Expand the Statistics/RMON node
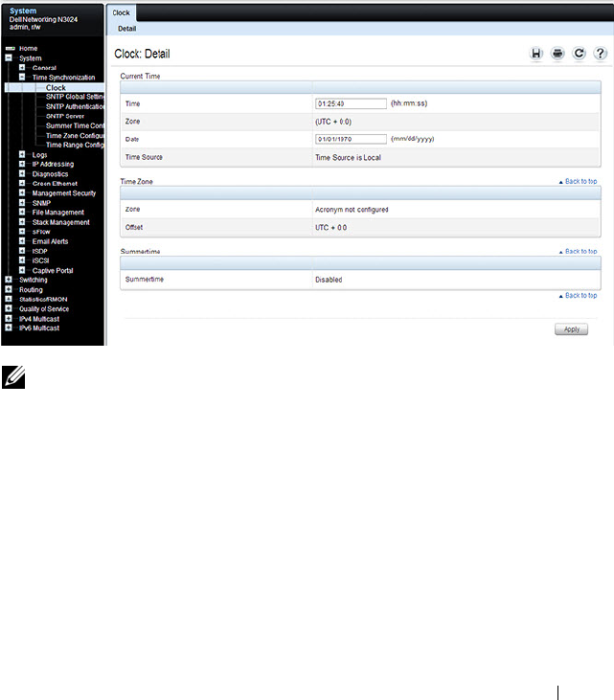The width and height of the screenshot is (614, 700). pyautogui.click(x=9, y=299)
